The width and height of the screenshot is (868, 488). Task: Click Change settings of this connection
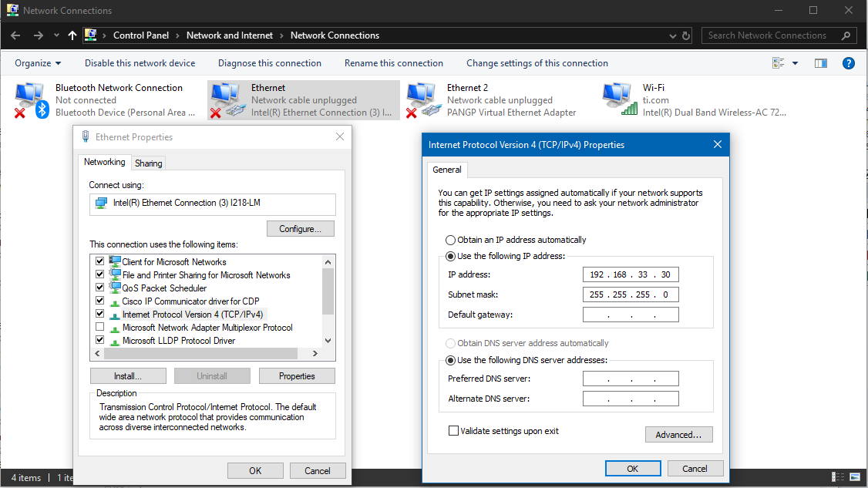click(x=537, y=63)
